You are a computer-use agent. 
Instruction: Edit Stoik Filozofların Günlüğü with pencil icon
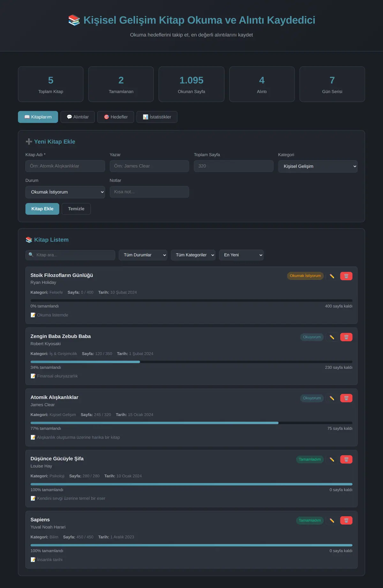tap(332, 276)
